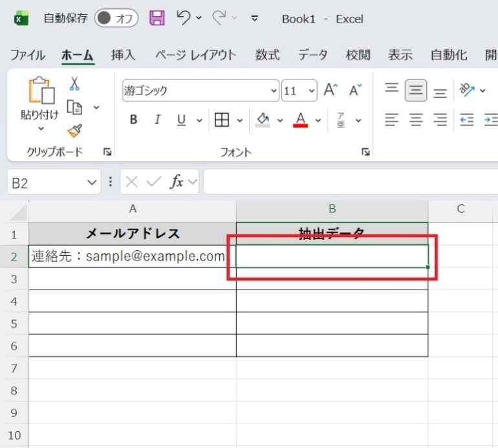
Task: Open the データ (Data) tab
Action: click(x=313, y=55)
